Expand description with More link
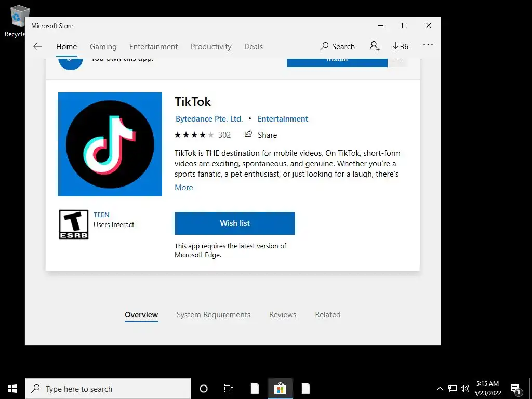The width and height of the screenshot is (532, 399). click(183, 187)
